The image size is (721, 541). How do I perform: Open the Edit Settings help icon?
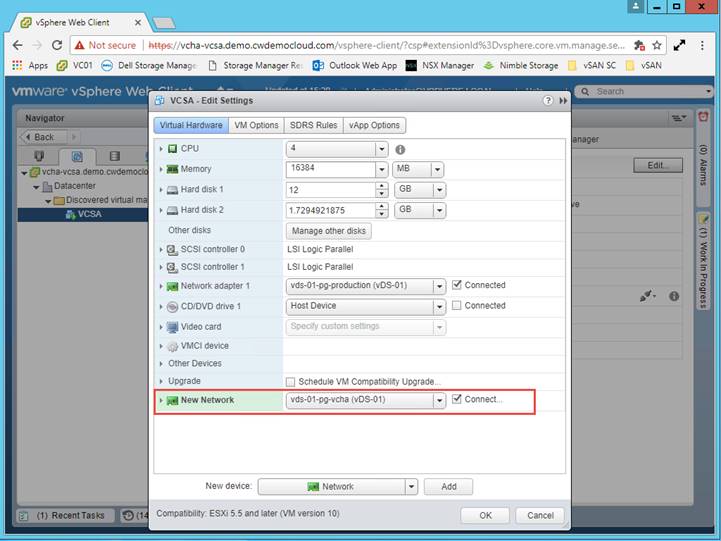click(x=548, y=101)
